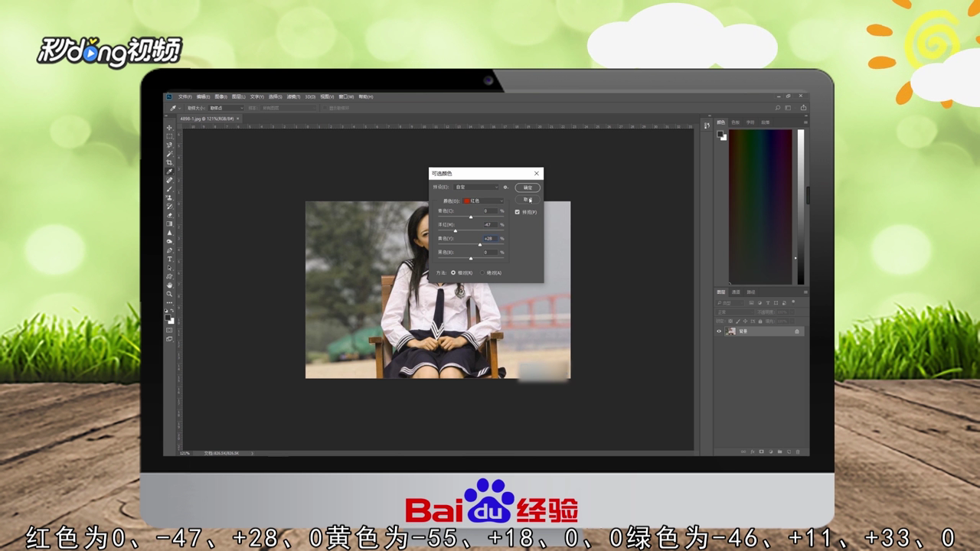980x551 pixels.
Task: Click the 取消 cancel button
Action: click(x=528, y=200)
